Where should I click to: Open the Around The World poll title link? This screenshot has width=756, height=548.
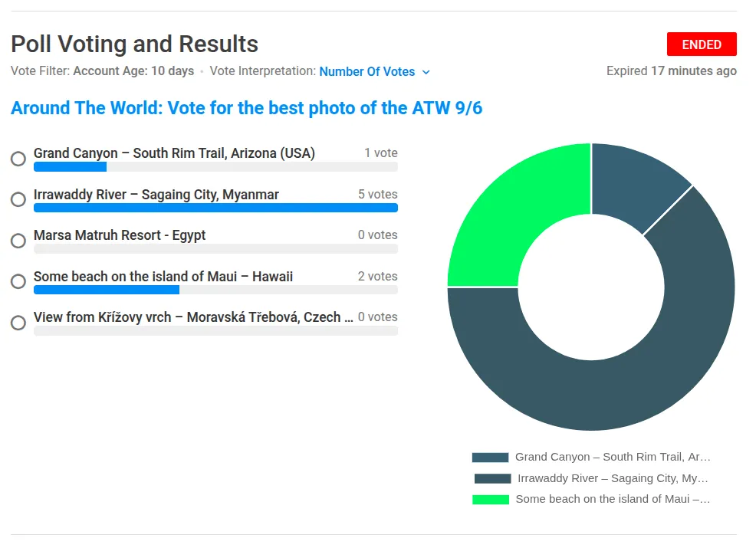pyautogui.click(x=246, y=108)
